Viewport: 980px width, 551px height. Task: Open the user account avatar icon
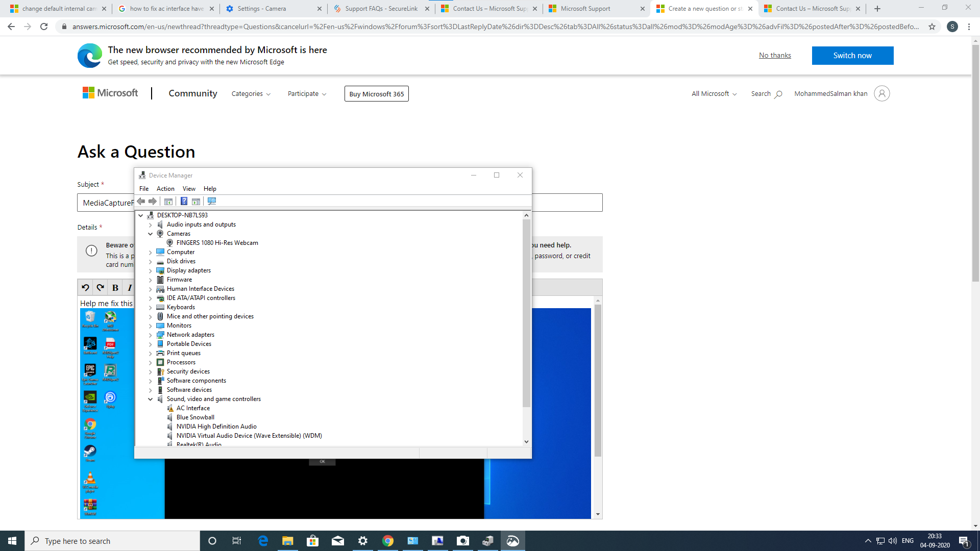(881, 93)
